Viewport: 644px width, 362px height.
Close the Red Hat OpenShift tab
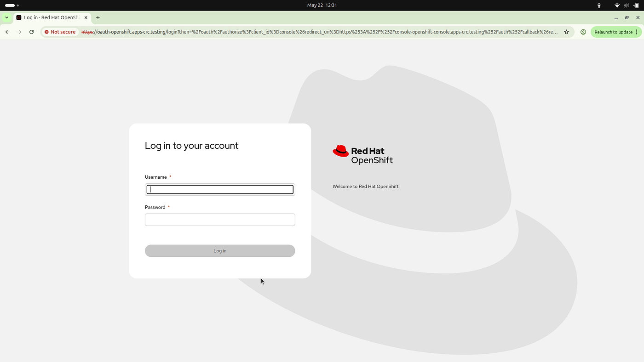pyautogui.click(x=86, y=17)
